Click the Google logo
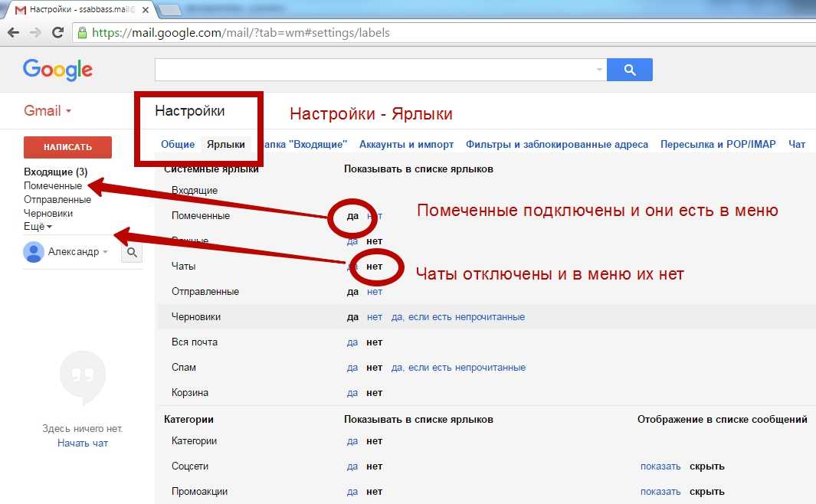The width and height of the screenshot is (816, 504). pos(57,70)
